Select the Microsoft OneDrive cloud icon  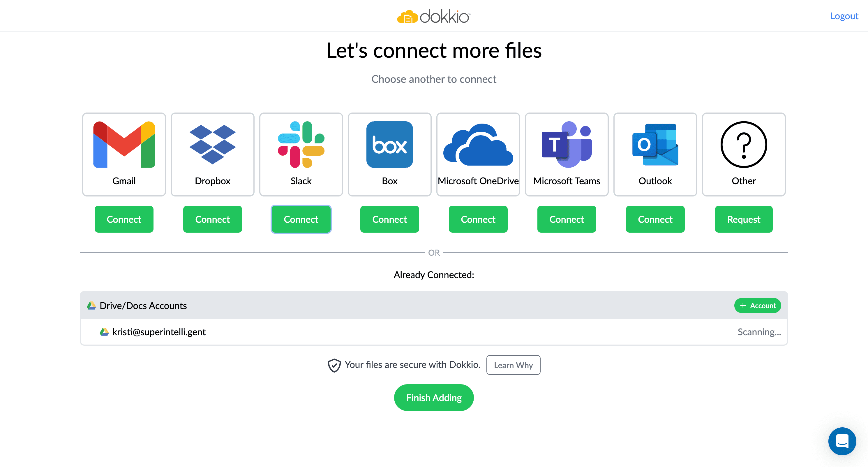pyautogui.click(x=478, y=145)
